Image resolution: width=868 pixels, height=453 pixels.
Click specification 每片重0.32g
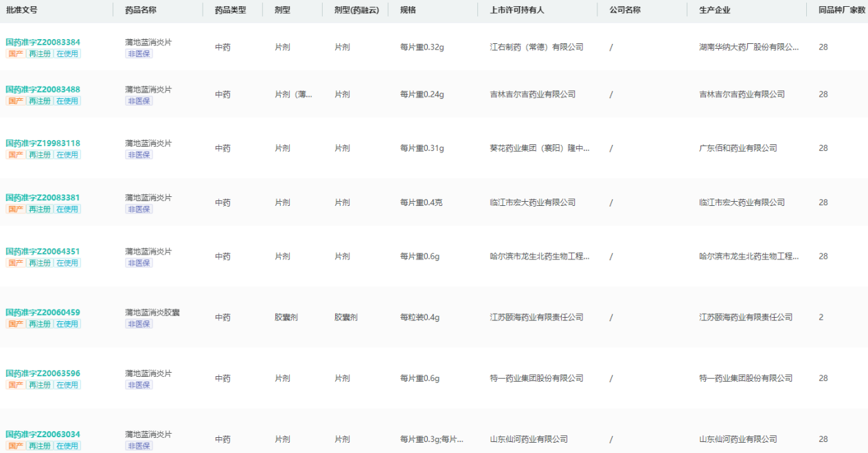[422, 47]
